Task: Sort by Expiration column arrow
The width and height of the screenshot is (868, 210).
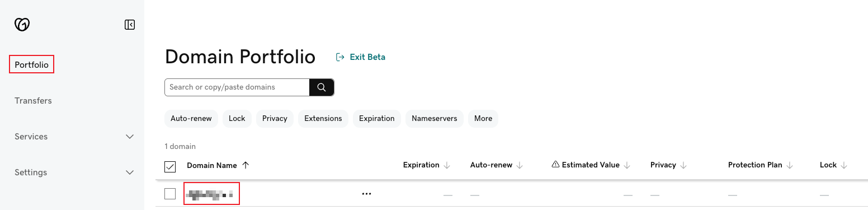Action: coord(447,165)
